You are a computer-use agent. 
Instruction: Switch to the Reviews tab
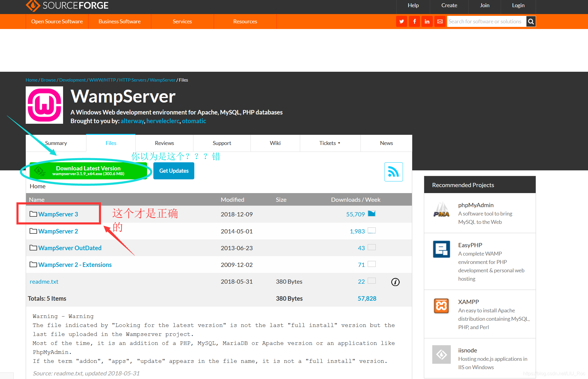pyautogui.click(x=164, y=143)
